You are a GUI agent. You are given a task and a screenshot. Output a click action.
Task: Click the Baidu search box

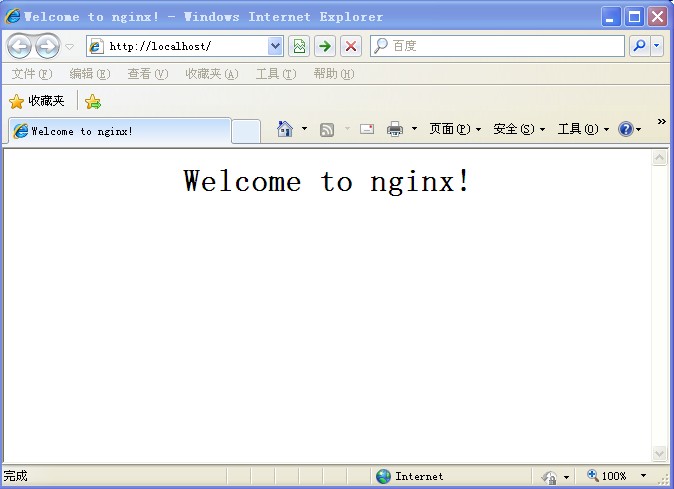497,46
